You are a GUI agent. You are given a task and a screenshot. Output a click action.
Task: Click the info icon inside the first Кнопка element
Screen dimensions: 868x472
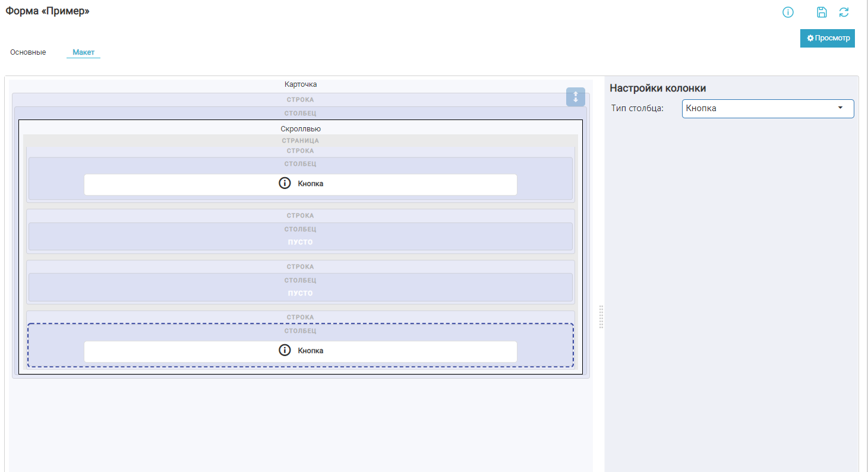(285, 184)
